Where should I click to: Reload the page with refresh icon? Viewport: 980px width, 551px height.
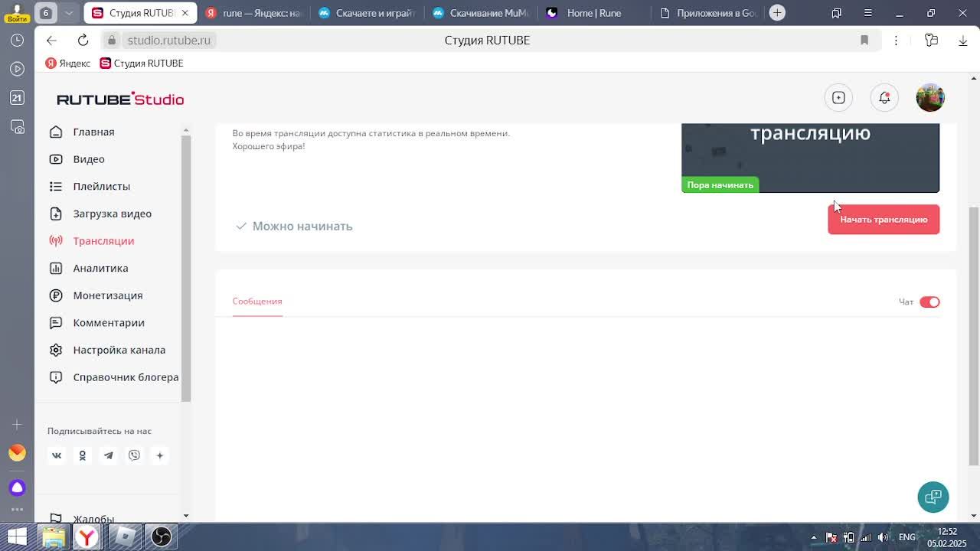[83, 40]
